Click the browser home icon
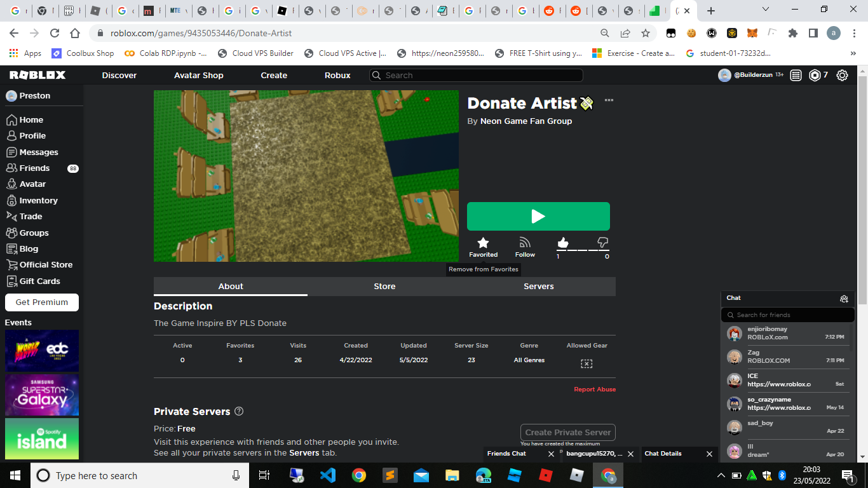The height and width of the screenshot is (488, 868). pos(75,33)
